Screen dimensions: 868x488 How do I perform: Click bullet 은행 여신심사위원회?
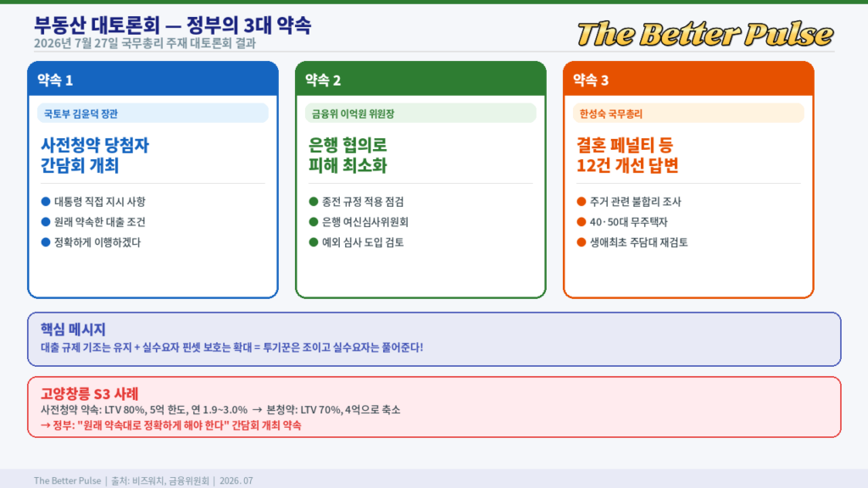[359, 223]
